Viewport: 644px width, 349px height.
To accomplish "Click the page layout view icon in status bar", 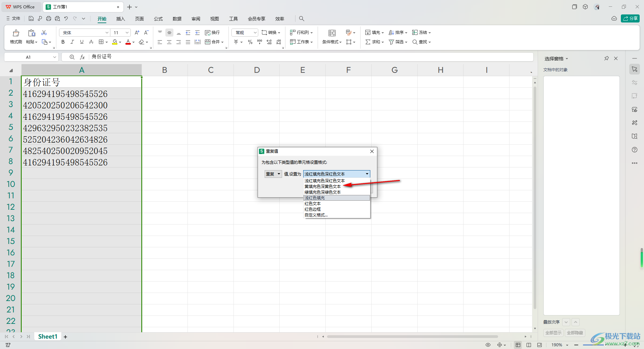I will point(529,345).
